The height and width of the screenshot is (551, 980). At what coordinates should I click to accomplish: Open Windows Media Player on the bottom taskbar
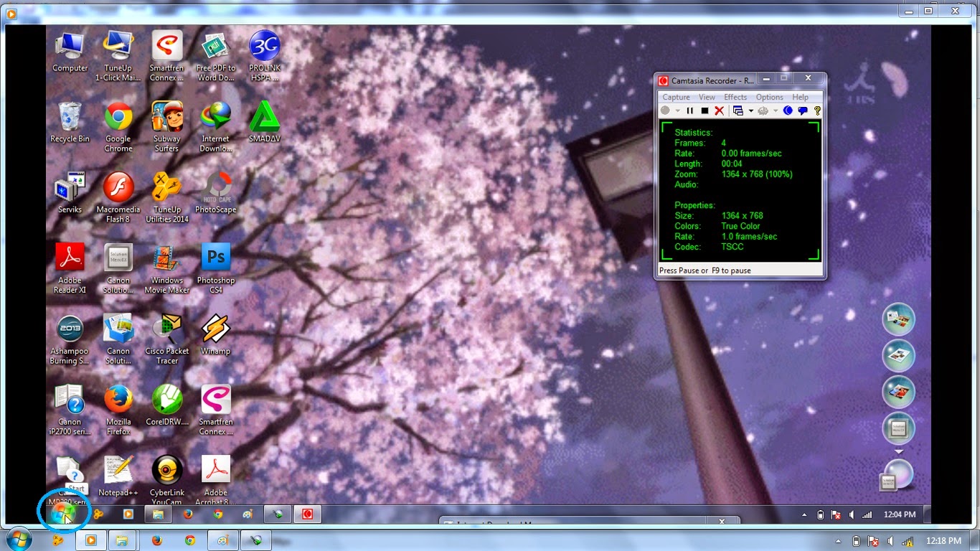pyautogui.click(x=90, y=540)
